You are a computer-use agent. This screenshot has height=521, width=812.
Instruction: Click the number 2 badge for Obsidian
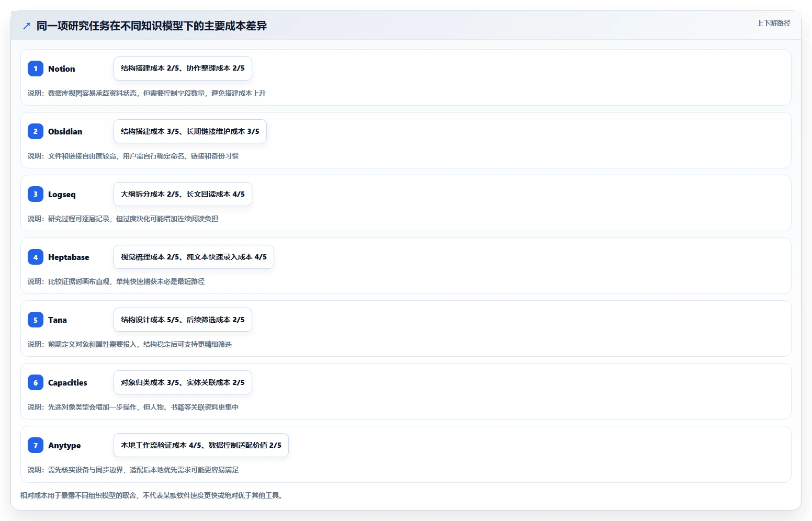(x=36, y=131)
